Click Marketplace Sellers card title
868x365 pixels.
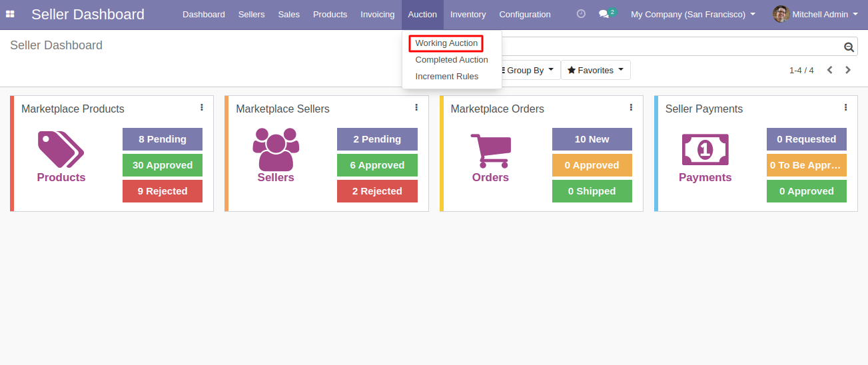[282, 109]
